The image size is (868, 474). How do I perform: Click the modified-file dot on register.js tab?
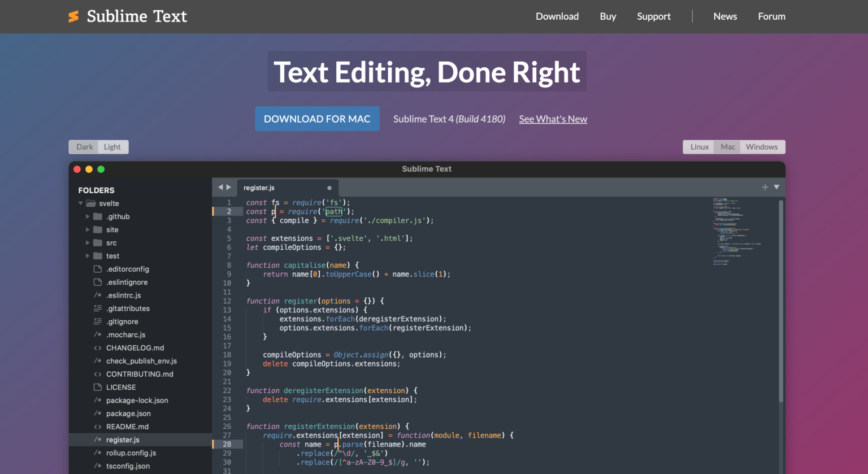point(329,188)
